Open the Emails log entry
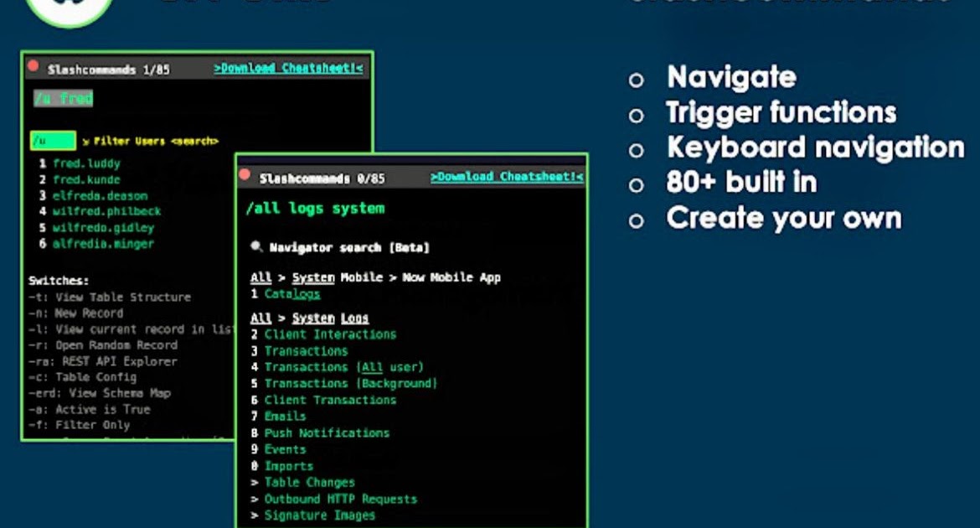Image resolution: width=980 pixels, height=528 pixels. point(285,417)
